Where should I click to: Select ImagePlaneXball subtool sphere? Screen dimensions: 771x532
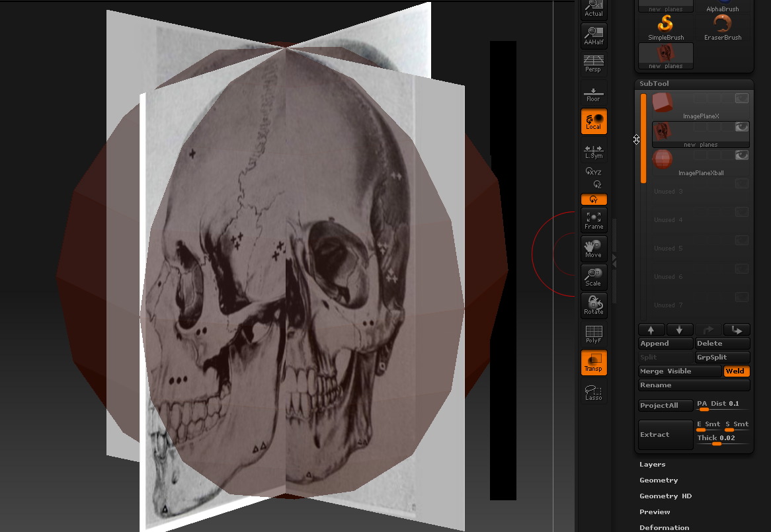point(663,159)
